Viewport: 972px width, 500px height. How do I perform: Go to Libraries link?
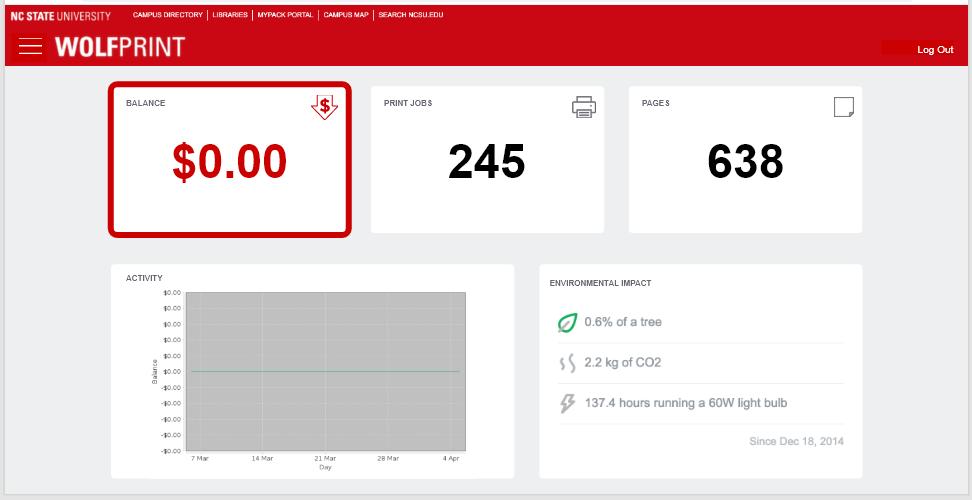(229, 15)
